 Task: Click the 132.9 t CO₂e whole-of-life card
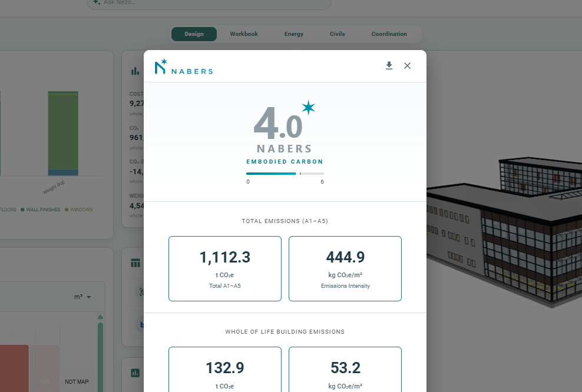point(225,370)
